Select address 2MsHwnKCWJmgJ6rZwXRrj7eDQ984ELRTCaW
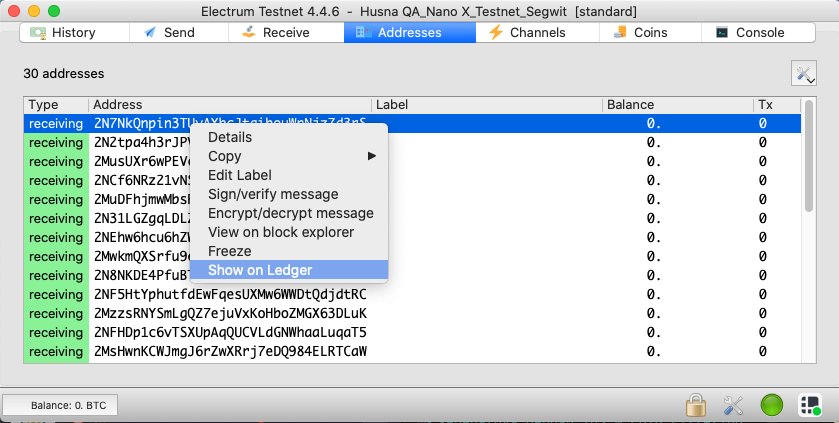Viewport: 839px width, 423px height. coord(230,351)
